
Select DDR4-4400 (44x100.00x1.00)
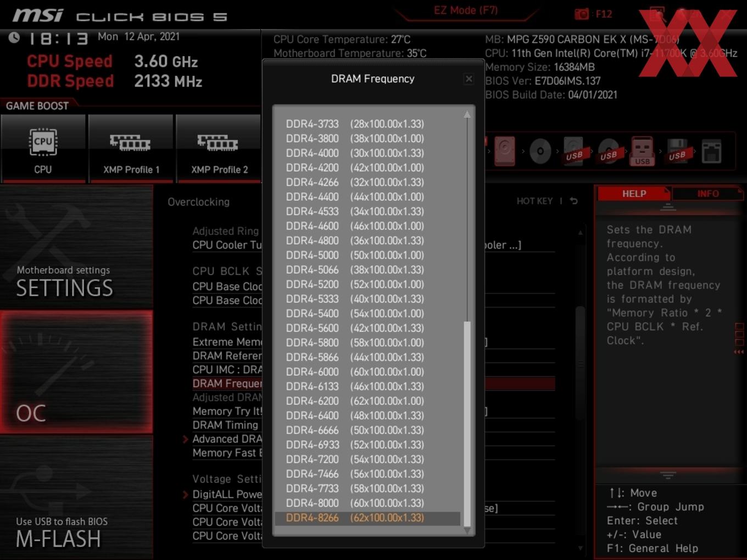point(367,197)
